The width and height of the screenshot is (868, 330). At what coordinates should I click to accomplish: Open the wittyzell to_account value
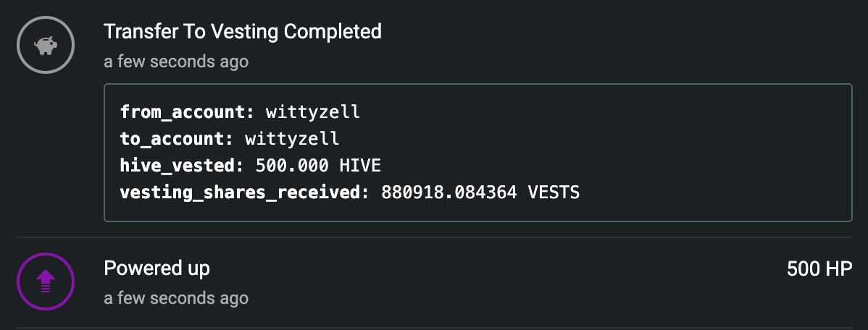click(x=292, y=139)
